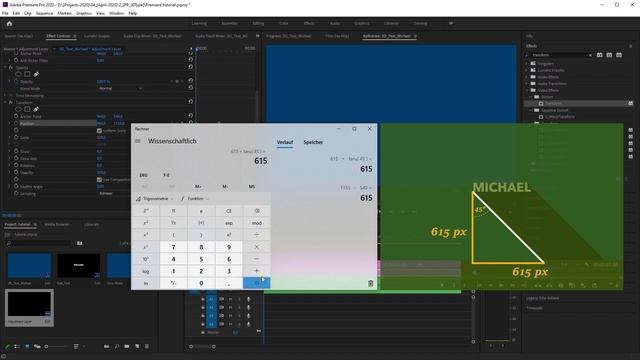Screen dimensions: 640x360
Task: Switch Project panel to icon view
Action: pyautogui.click(x=27, y=347)
